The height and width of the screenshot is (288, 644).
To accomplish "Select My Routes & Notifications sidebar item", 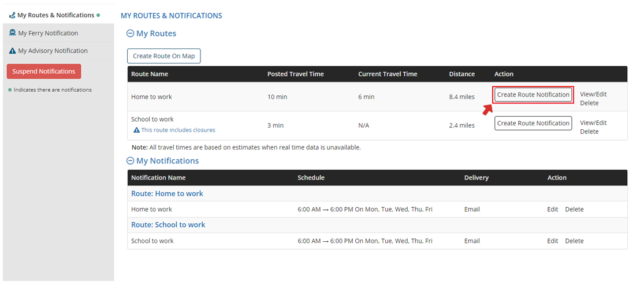I will (x=55, y=16).
